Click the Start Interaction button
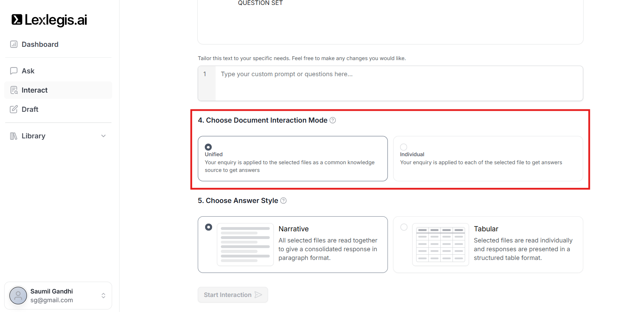 coord(233,295)
